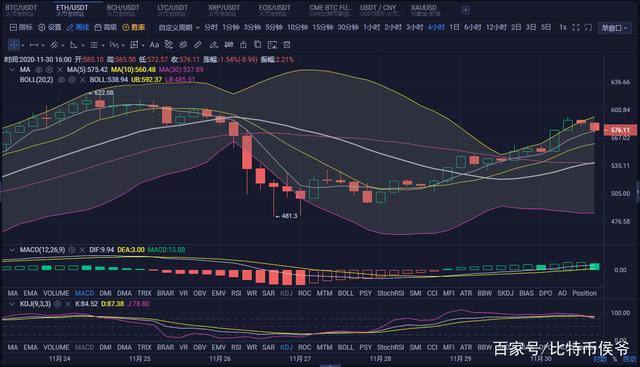This screenshot has height=367, width=640.
Task: Toggle the 画线 drawing toolbar
Action: 78,27
